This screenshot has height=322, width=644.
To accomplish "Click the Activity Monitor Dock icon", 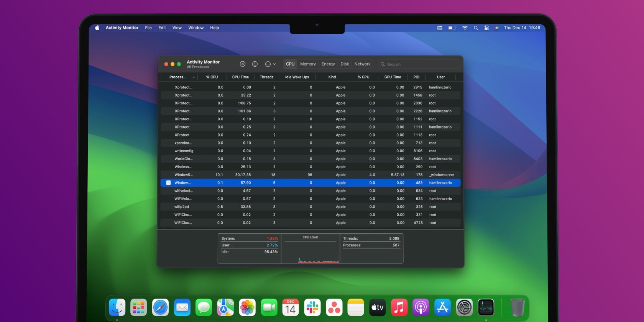I will pyautogui.click(x=486, y=307).
